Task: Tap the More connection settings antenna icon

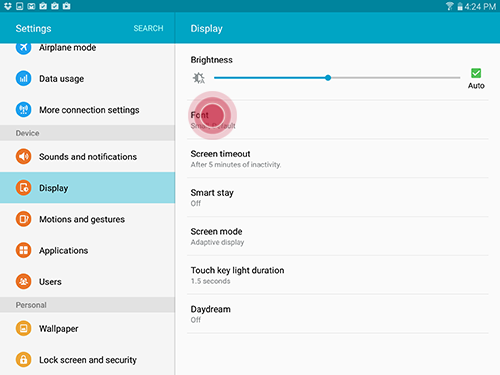Action: pos(23,109)
